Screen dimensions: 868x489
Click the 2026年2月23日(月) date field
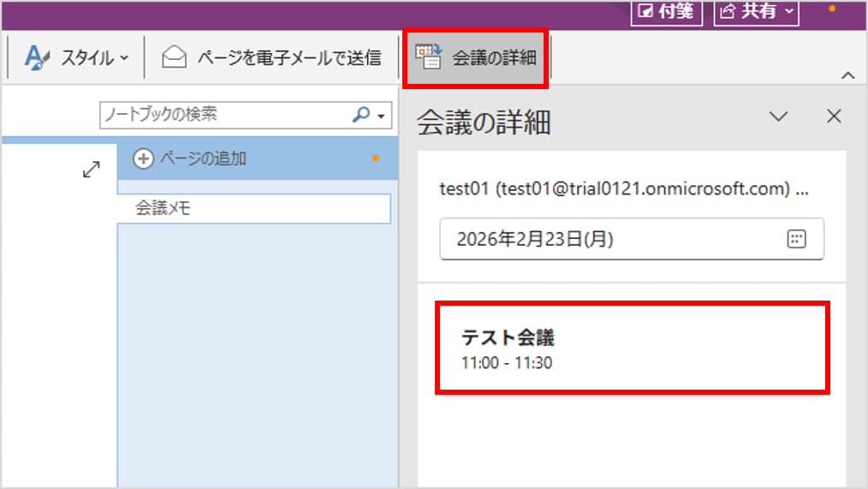(609, 239)
